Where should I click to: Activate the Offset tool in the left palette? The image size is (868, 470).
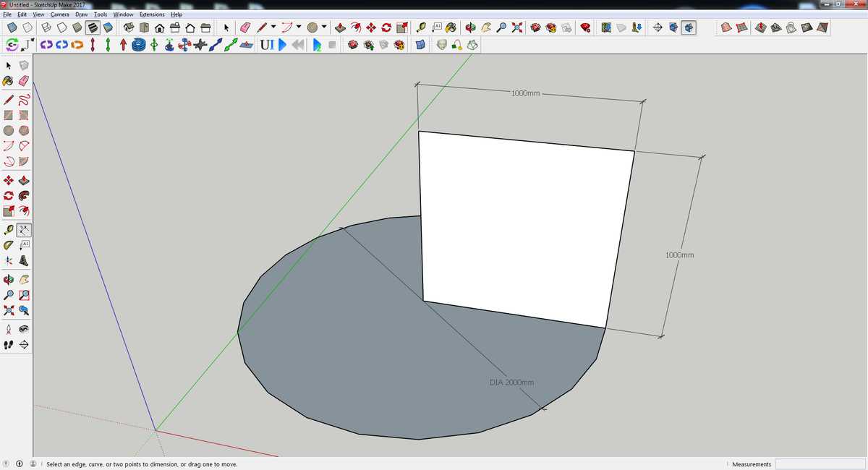click(x=24, y=211)
